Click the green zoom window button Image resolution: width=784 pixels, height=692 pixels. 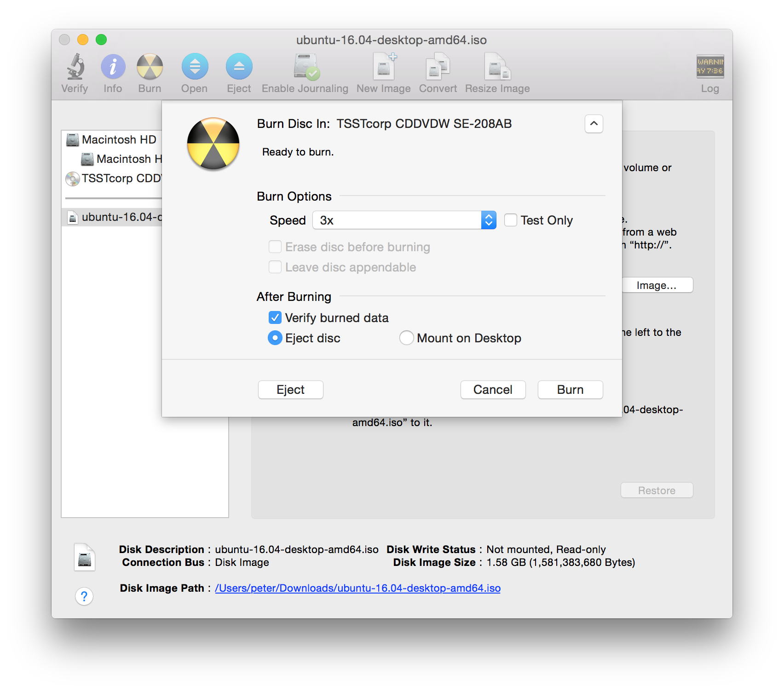tap(101, 40)
